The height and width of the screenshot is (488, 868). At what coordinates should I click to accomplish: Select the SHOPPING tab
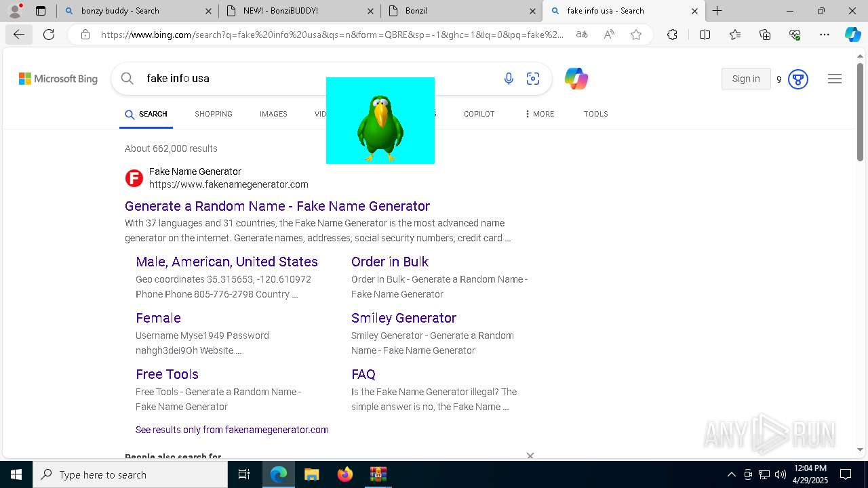point(214,114)
